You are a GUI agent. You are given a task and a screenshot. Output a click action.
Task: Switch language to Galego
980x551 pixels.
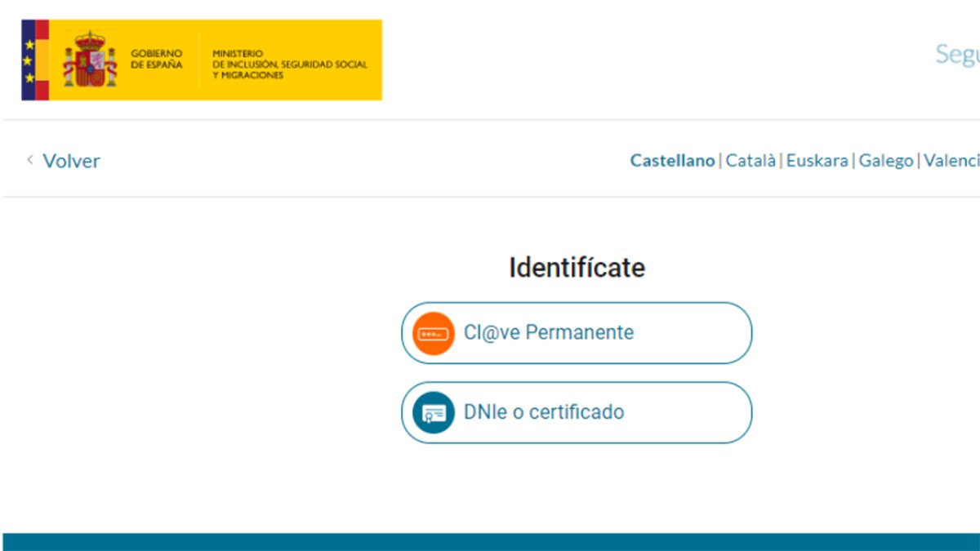click(x=885, y=161)
